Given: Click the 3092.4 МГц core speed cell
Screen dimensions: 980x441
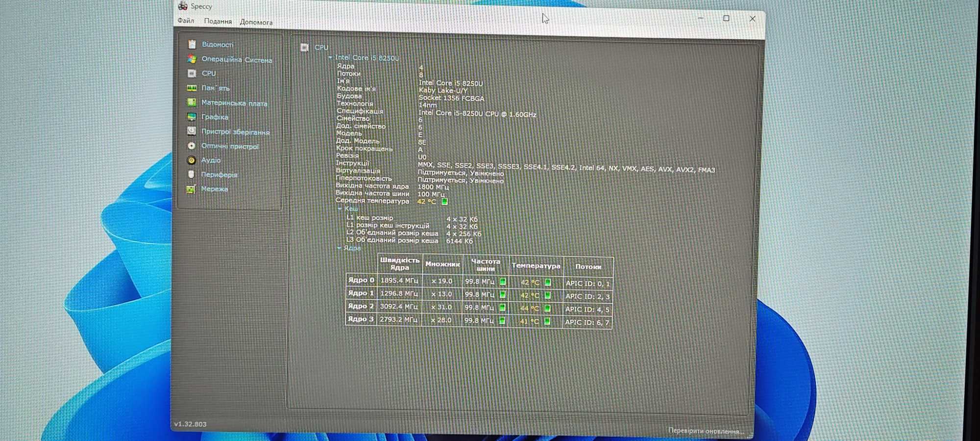Looking at the screenshot, I should pos(399,307).
